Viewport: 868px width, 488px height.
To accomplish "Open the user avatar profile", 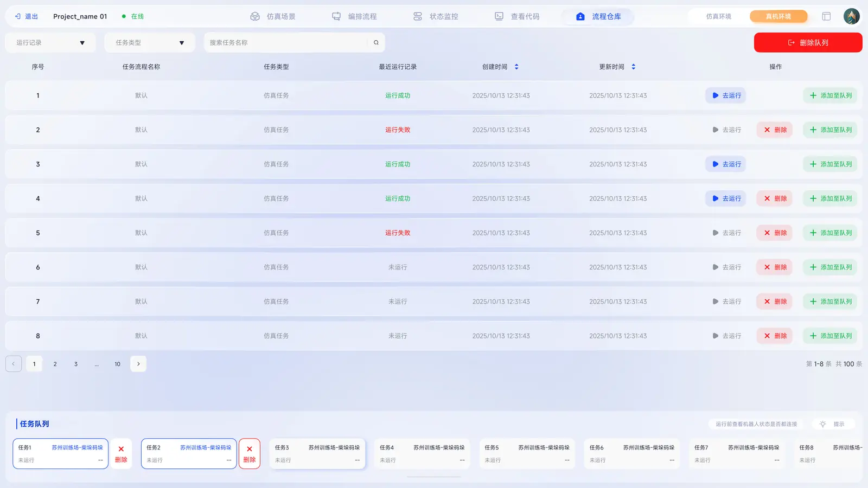I will pos(851,16).
